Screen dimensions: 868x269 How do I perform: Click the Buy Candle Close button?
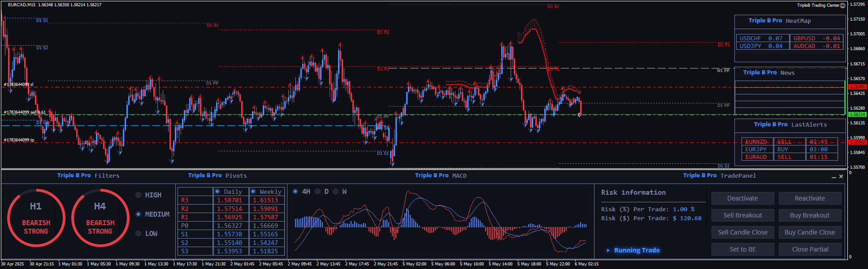[x=810, y=232]
